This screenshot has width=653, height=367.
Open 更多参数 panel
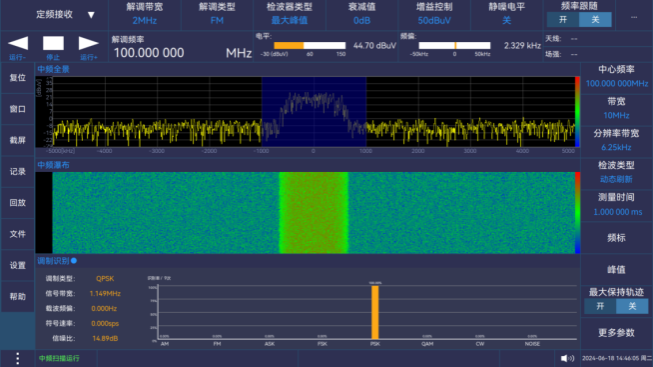click(x=616, y=333)
